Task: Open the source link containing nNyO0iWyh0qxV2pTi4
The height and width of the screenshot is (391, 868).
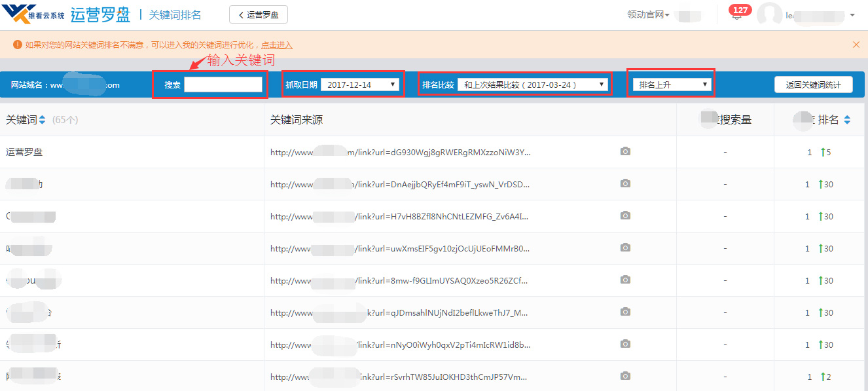Action: (400, 344)
